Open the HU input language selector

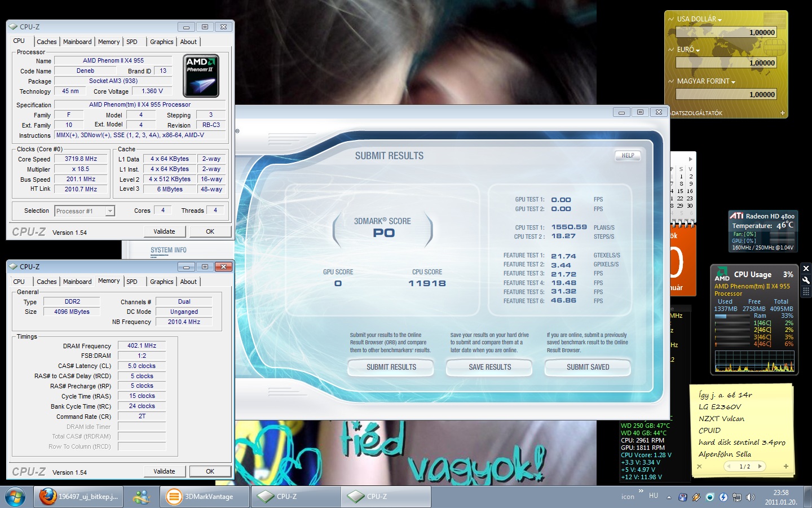[654, 496]
